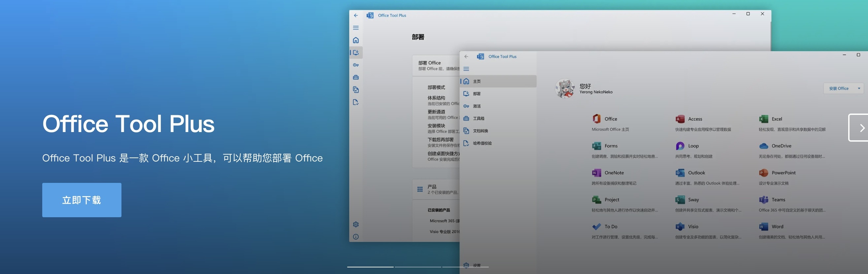This screenshot has width=868, height=274.
Task: Click Deploy icon in rear window sidebar
Action: (x=356, y=52)
